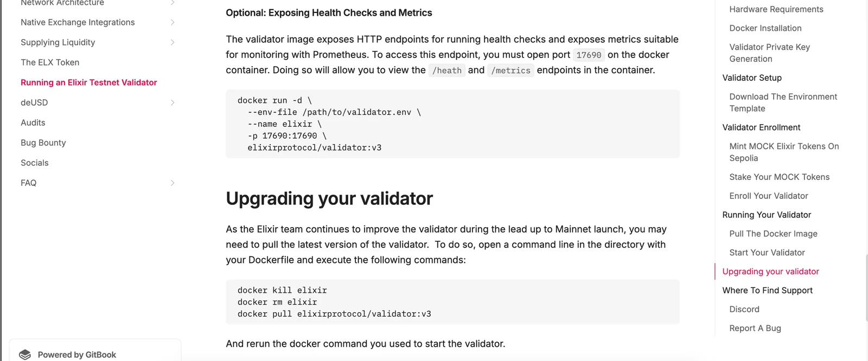Expand the deUSD chevron arrow
This screenshot has height=361, width=868.
[173, 102]
